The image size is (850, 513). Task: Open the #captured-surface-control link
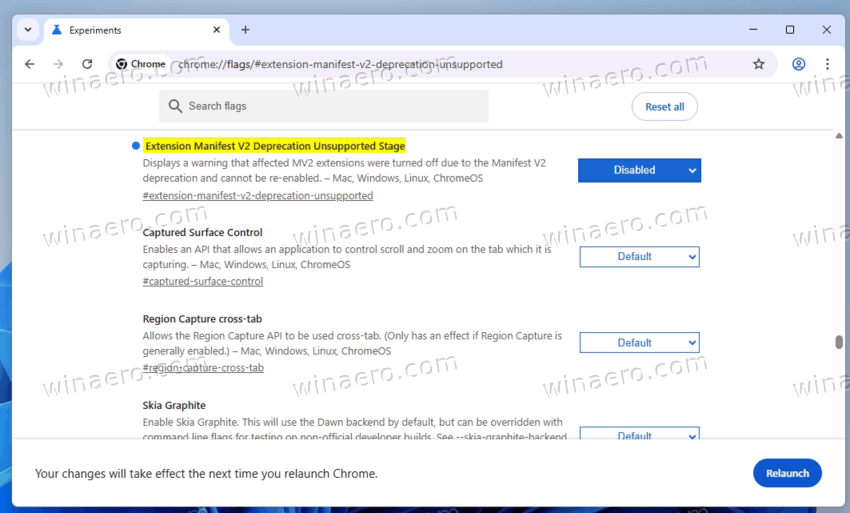pyautogui.click(x=203, y=281)
